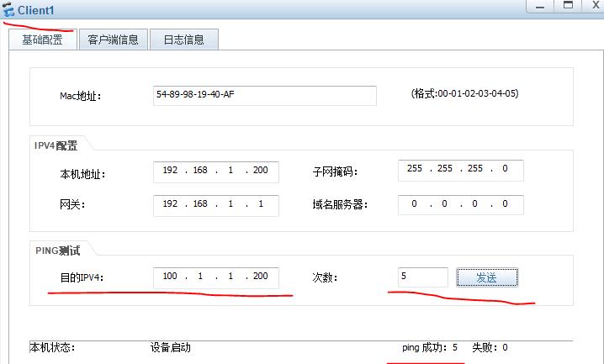Close the Client1 window
Screen dimensions: 604x364
595,5
